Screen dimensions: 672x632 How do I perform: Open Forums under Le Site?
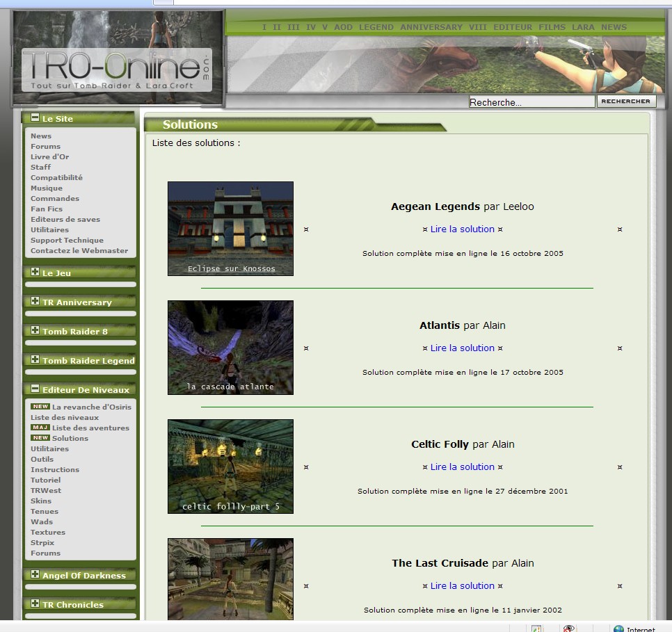(x=45, y=146)
